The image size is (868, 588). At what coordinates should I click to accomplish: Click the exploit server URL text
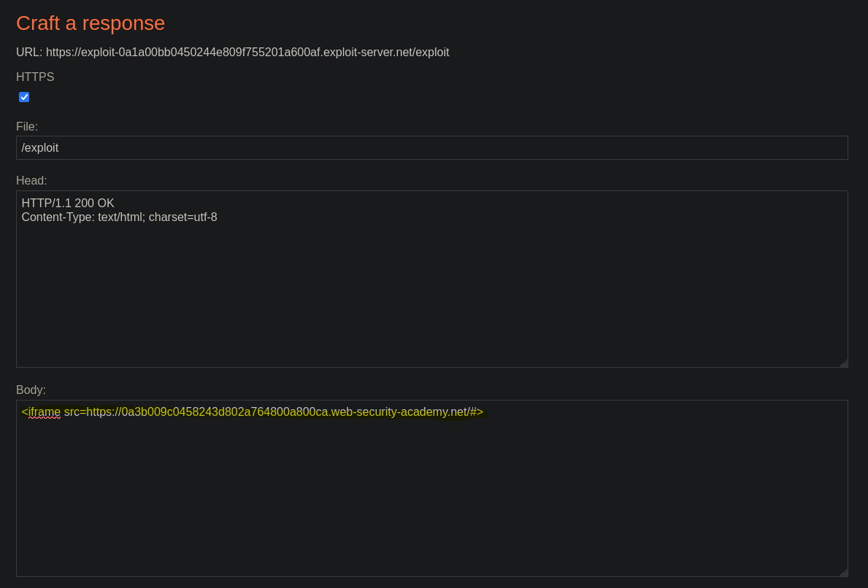point(247,52)
